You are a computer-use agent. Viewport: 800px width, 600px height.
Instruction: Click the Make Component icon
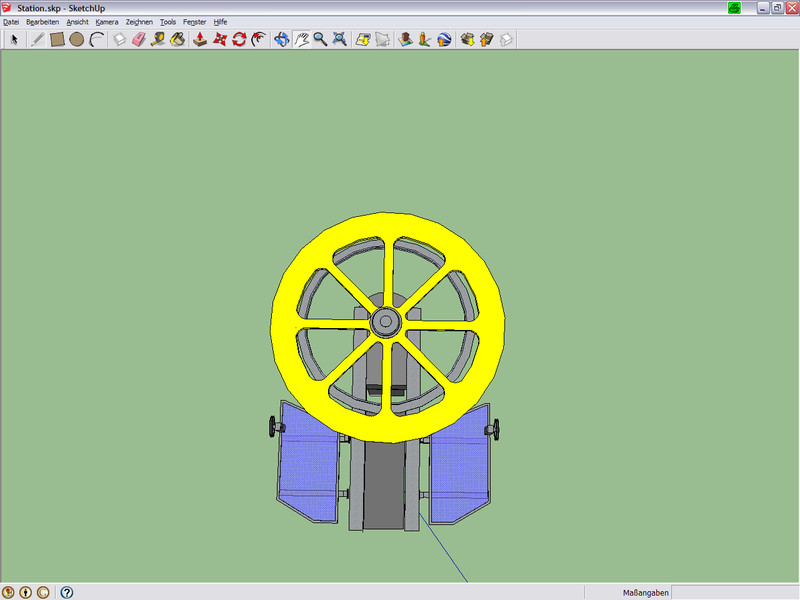coord(119,39)
